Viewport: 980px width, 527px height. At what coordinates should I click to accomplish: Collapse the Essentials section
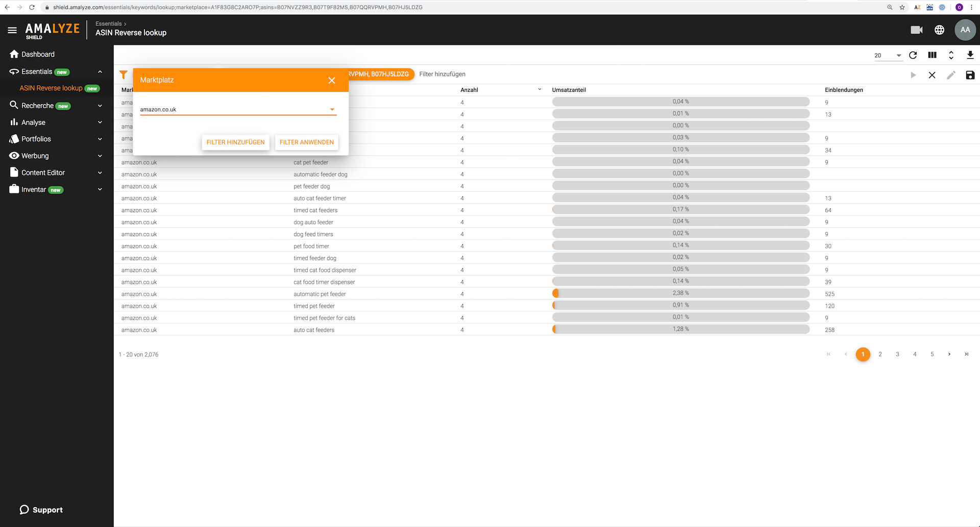coord(100,72)
